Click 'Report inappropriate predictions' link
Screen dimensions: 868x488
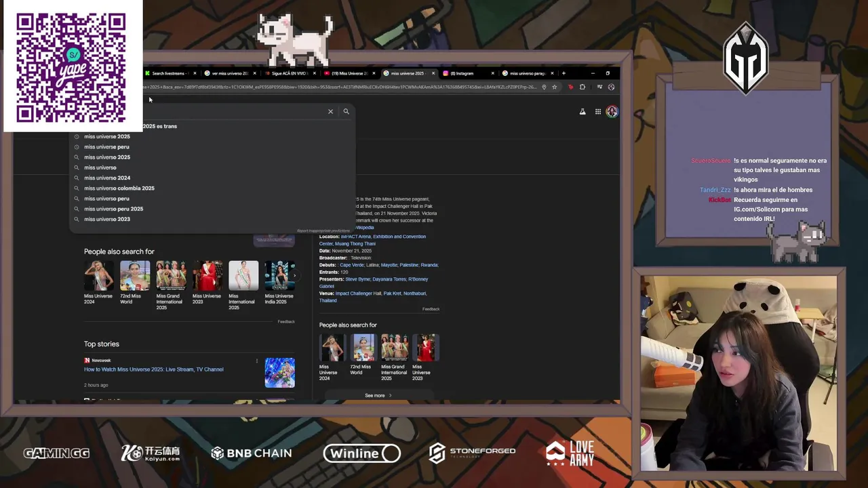click(x=323, y=230)
